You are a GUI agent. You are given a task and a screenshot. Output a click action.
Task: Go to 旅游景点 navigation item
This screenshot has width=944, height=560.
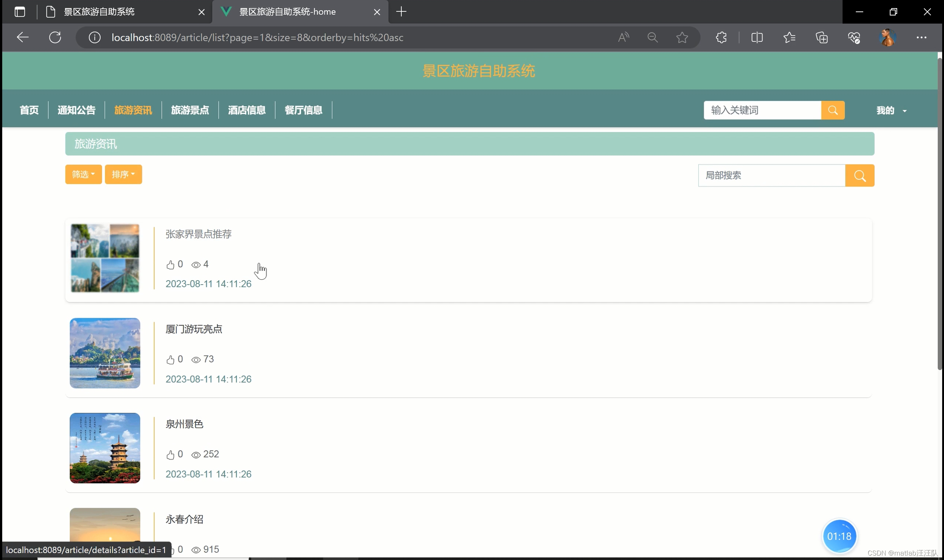coord(190,110)
